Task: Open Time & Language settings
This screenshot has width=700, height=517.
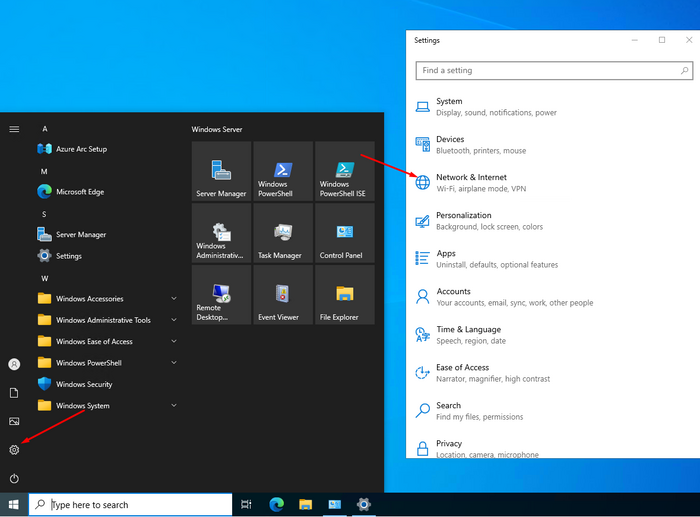Action: pos(553,335)
